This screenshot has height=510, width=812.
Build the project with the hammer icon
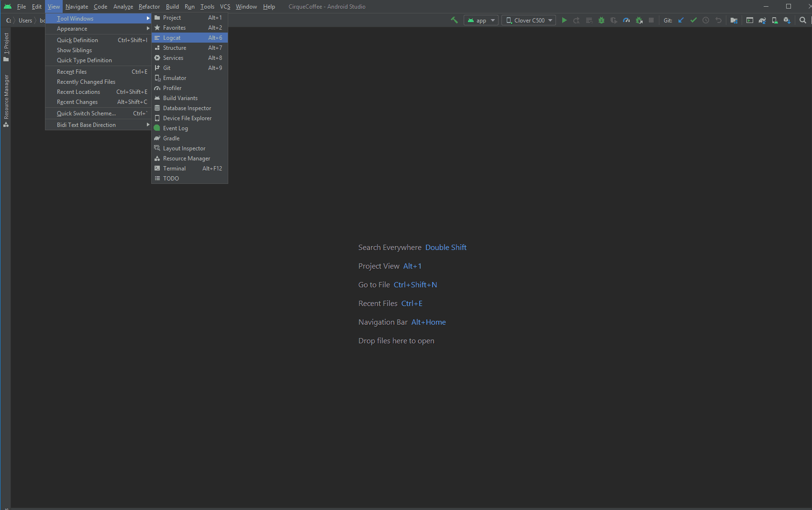click(x=454, y=20)
